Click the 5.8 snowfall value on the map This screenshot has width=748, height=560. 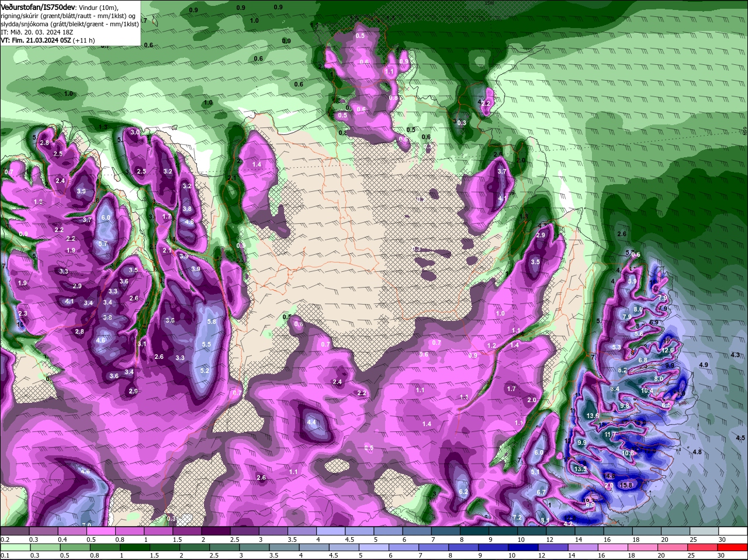(212, 322)
